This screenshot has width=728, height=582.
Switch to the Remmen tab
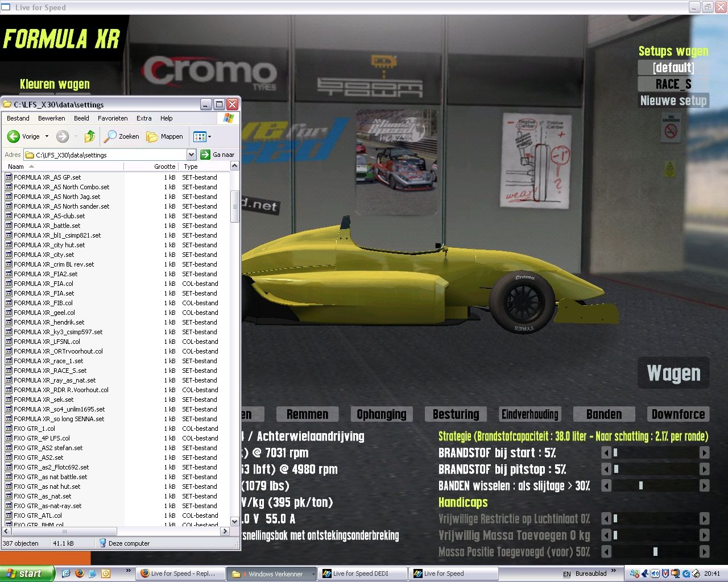coord(307,414)
